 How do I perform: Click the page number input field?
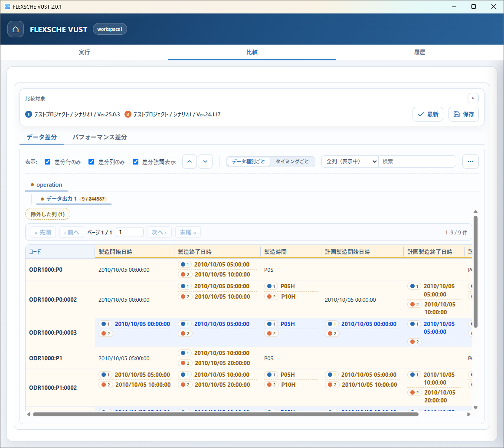coord(130,232)
